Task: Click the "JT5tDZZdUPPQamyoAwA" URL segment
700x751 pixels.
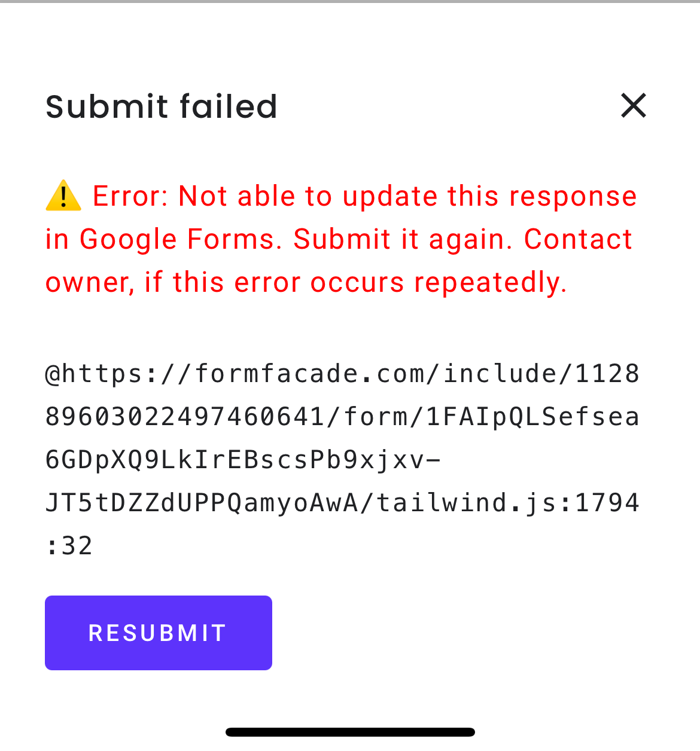Action: 202,503
